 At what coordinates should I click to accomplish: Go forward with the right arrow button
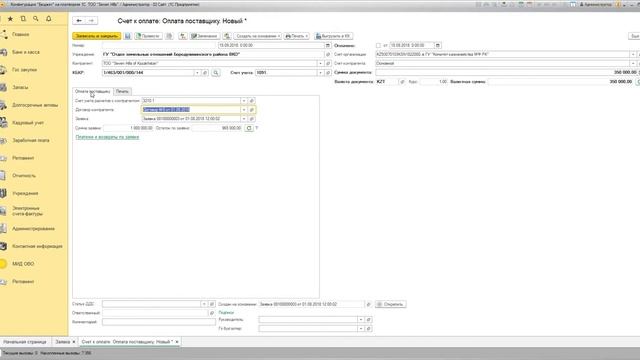tap(91, 20)
